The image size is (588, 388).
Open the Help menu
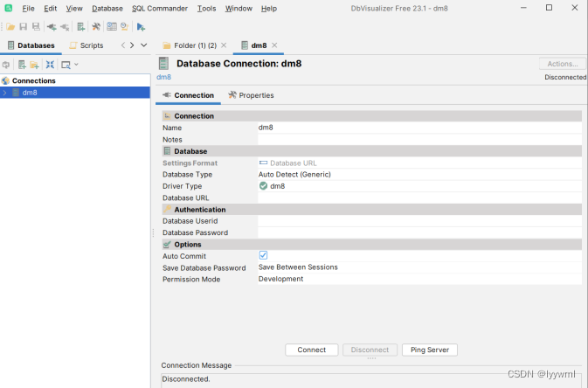pyautogui.click(x=269, y=8)
